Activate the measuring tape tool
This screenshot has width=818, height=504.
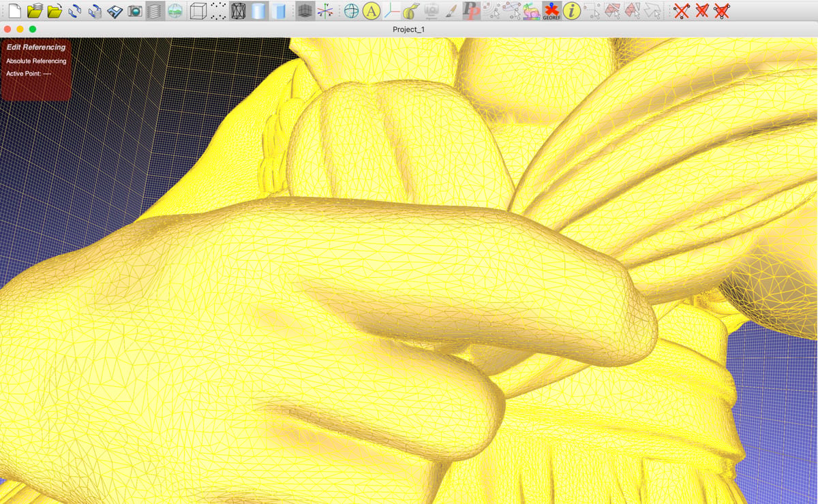pos(411,10)
